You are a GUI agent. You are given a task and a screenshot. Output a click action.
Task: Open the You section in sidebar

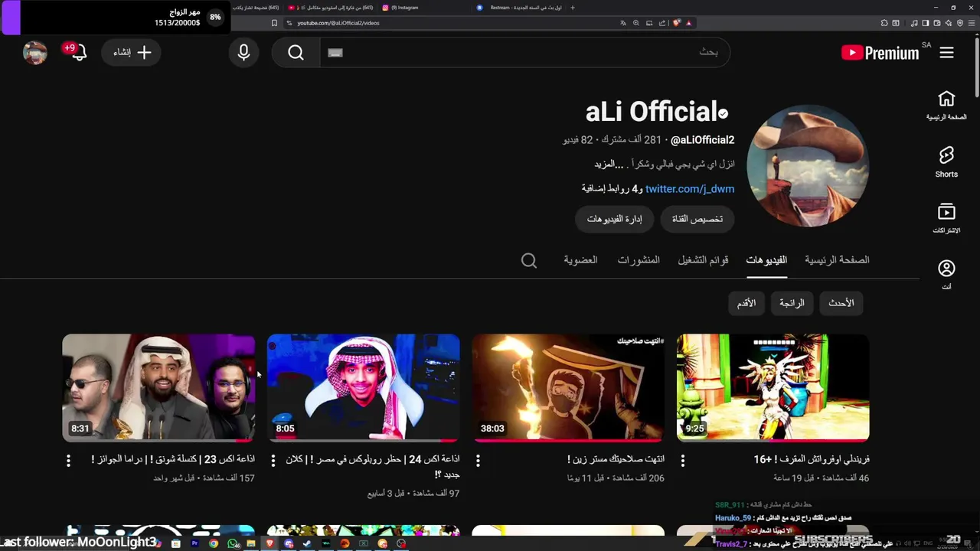(946, 274)
